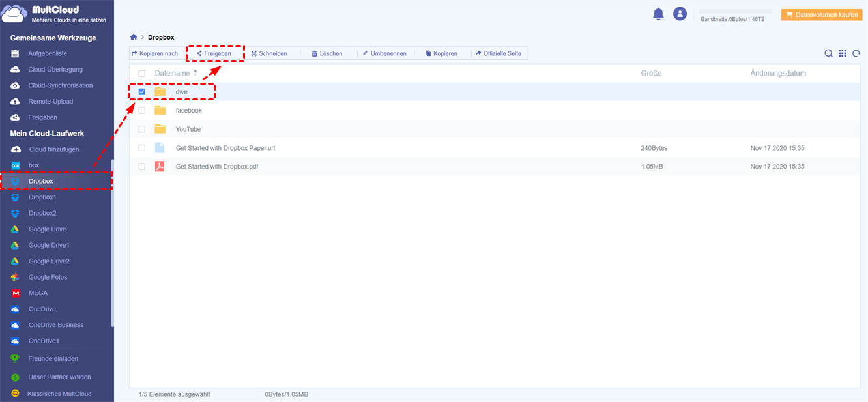This screenshot has height=402, width=868.
Task: Click the Cloud-Synchronisation icon
Action: pos(15,85)
